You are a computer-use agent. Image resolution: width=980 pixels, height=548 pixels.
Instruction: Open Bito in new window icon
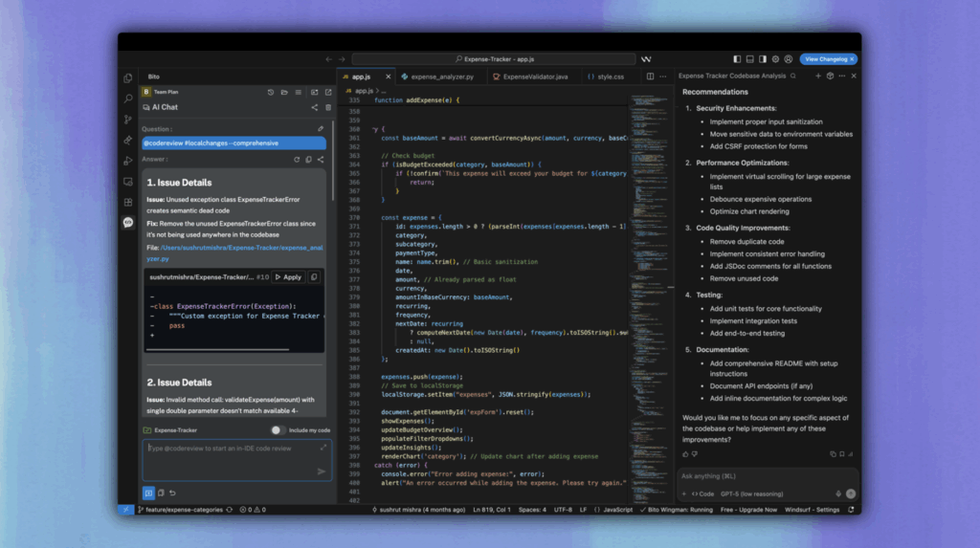328,92
